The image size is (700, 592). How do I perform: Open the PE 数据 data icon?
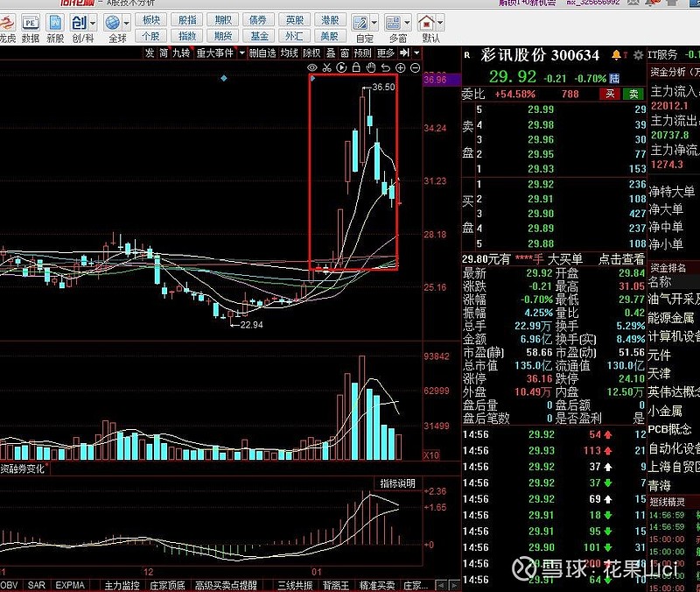click(31, 28)
